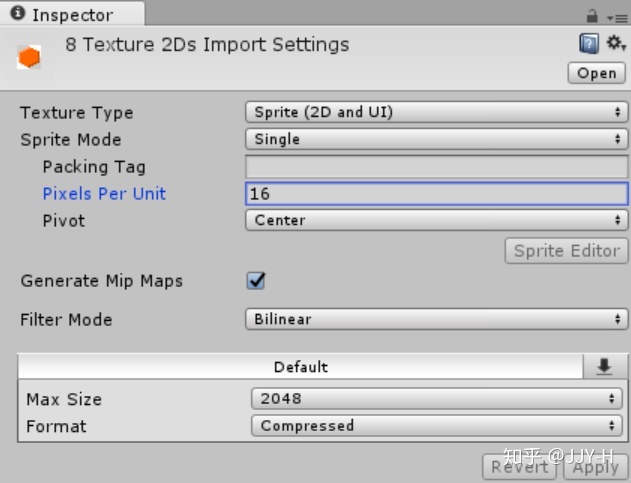The image size is (631, 483).
Task: Open the help reference book icon
Action: pyautogui.click(x=589, y=43)
